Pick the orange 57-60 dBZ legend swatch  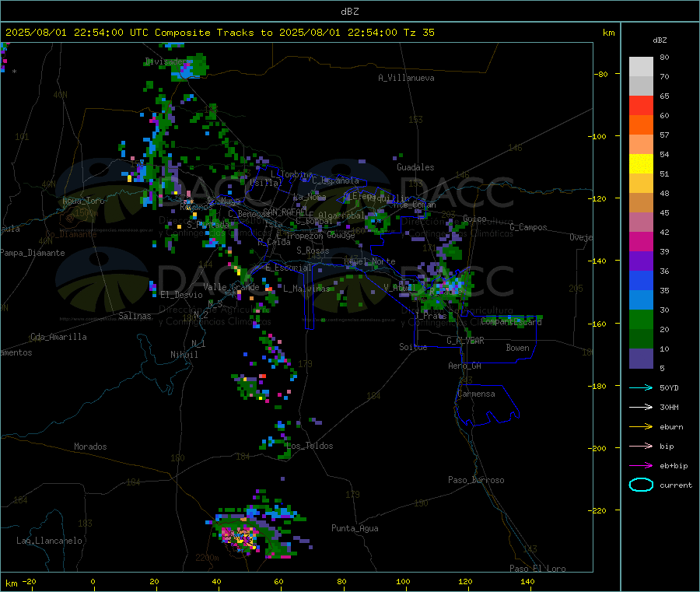coord(641,125)
